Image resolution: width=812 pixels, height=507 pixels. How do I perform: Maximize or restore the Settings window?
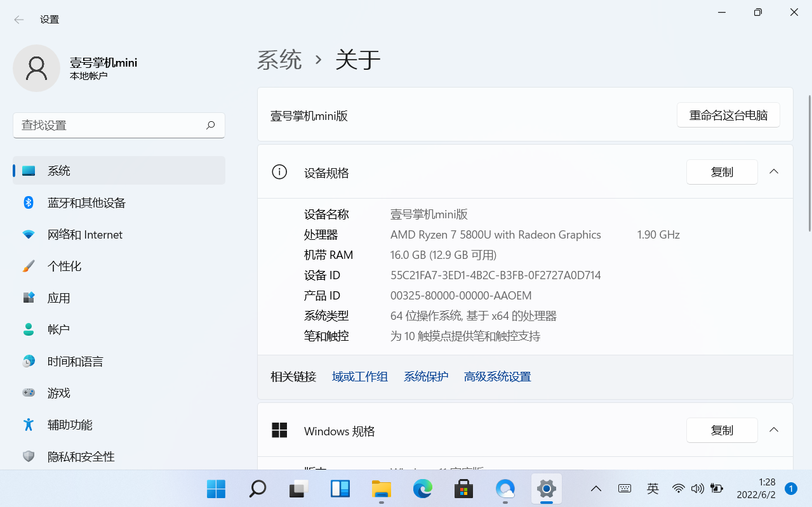(757, 12)
